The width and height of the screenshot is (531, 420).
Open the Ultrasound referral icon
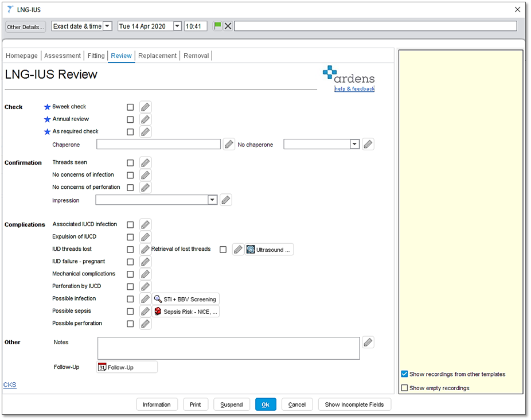(x=269, y=249)
